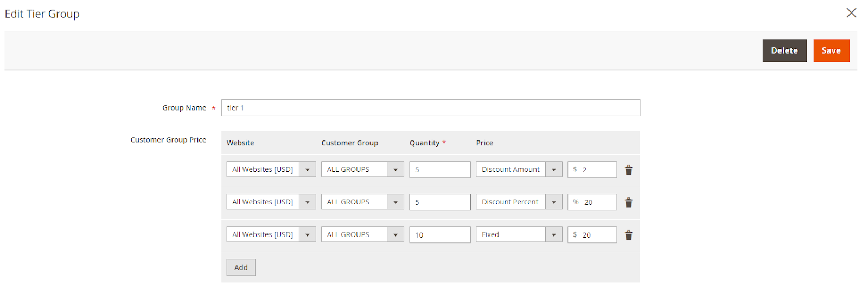Image resolution: width=868 pixels, height=294 pixels.
Task: Remove the Discount Percent price row
Action: click(628, 202)
